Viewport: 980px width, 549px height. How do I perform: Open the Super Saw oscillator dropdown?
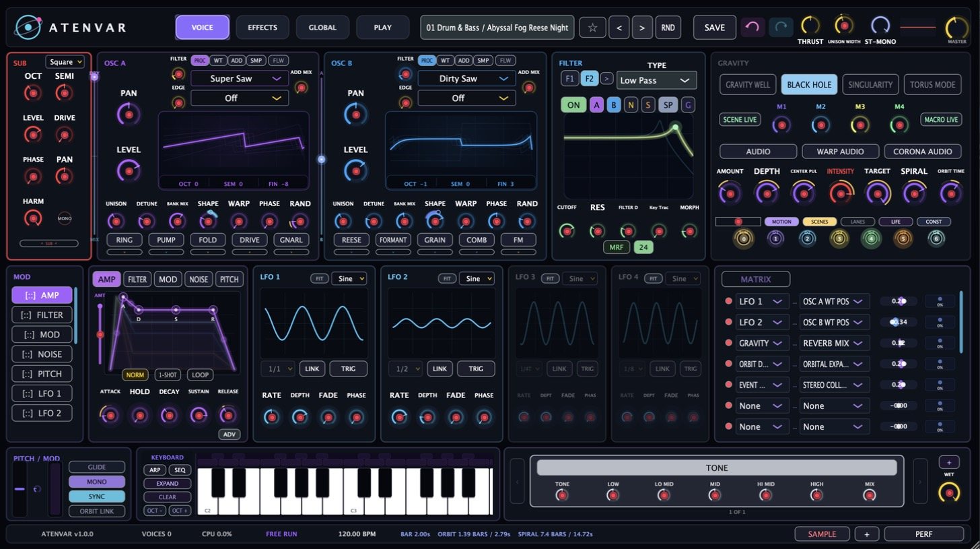[240, 79]
